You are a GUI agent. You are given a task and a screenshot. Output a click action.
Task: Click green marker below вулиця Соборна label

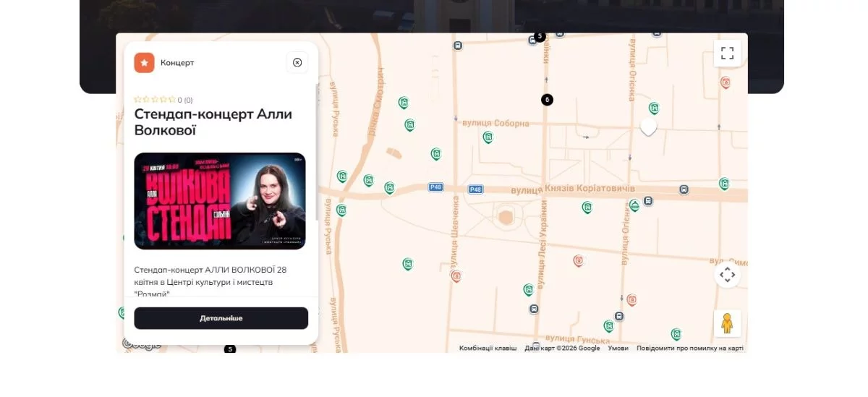[x=488, y=137]
